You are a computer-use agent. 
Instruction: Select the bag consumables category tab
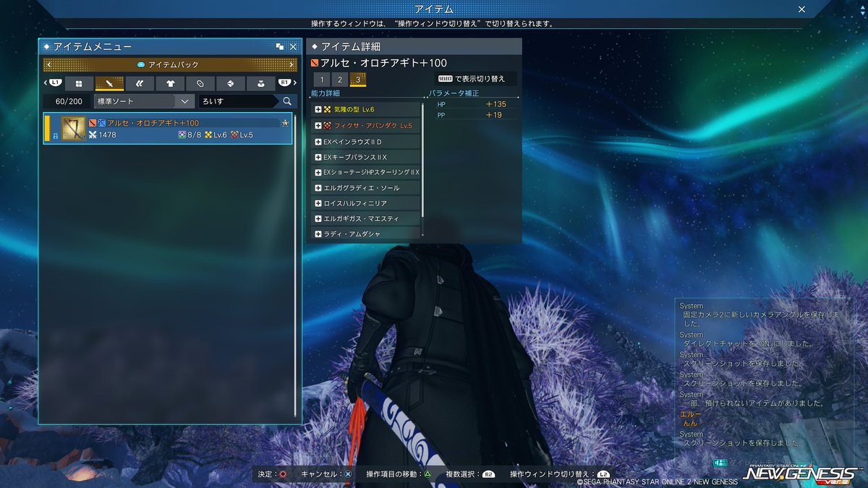[261, 83]
